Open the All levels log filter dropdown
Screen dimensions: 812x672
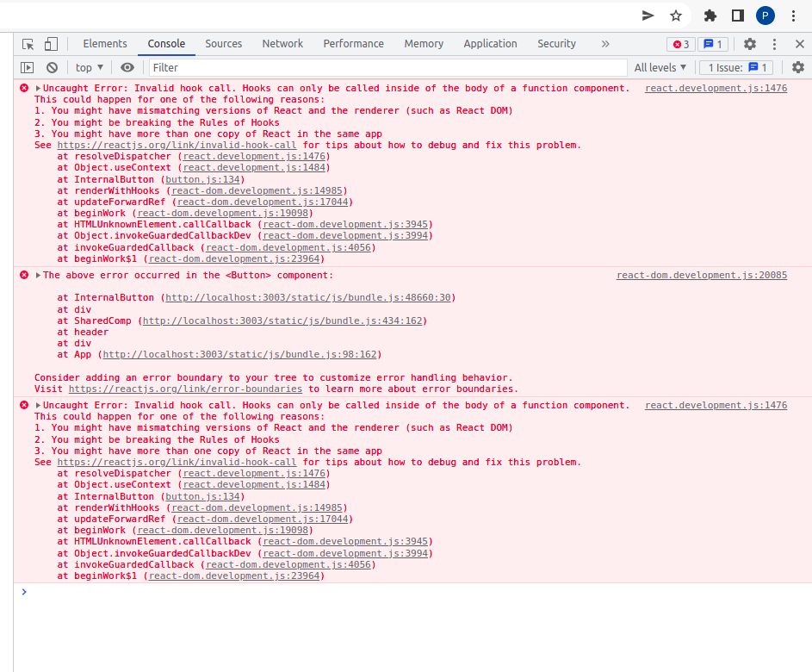[660, 67]
